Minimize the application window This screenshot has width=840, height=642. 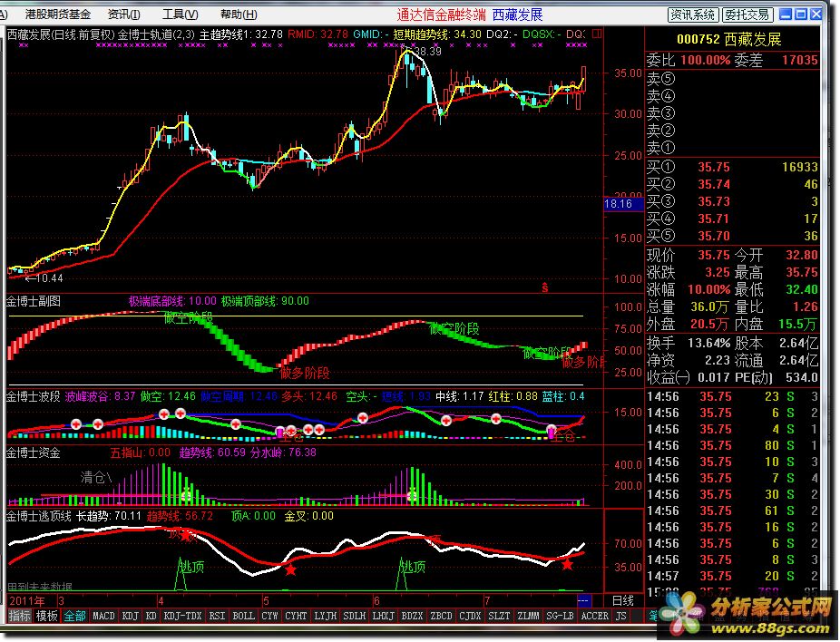tap(786, 15)
